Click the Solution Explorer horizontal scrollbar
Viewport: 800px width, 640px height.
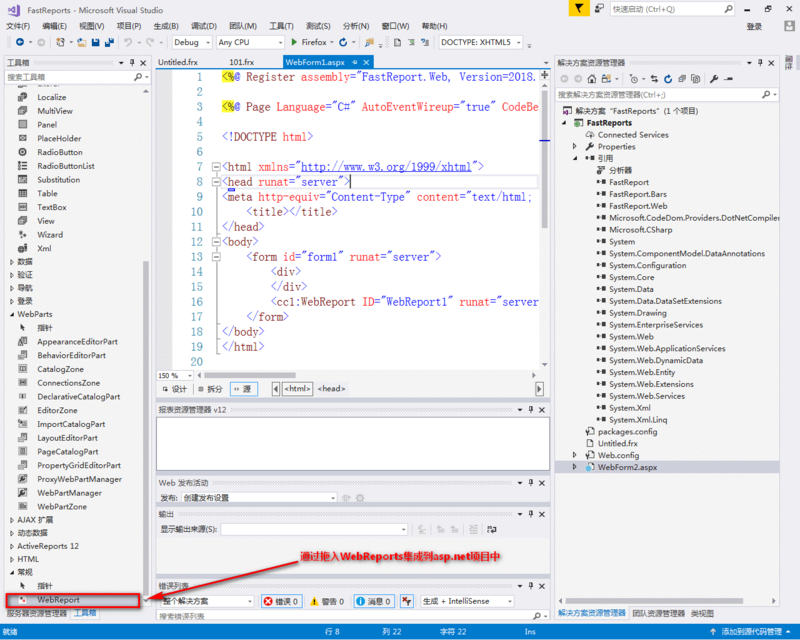coord(654,601)
